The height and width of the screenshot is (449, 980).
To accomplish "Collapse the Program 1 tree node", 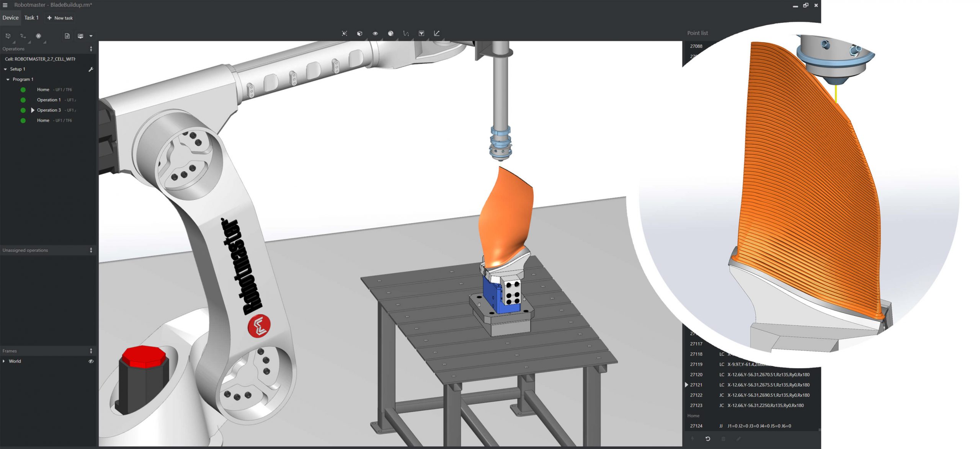I will point(8,80).
